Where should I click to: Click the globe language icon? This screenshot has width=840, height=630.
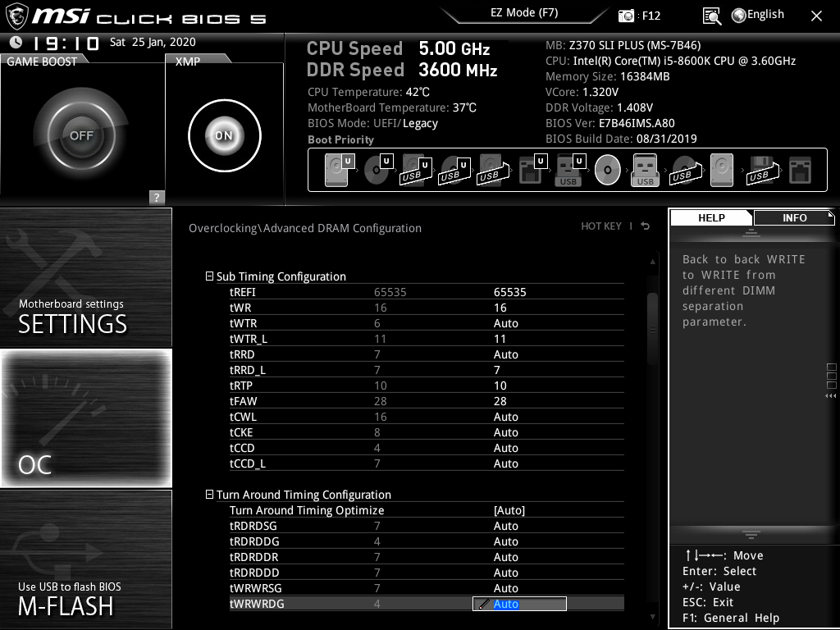pos(739,15)
